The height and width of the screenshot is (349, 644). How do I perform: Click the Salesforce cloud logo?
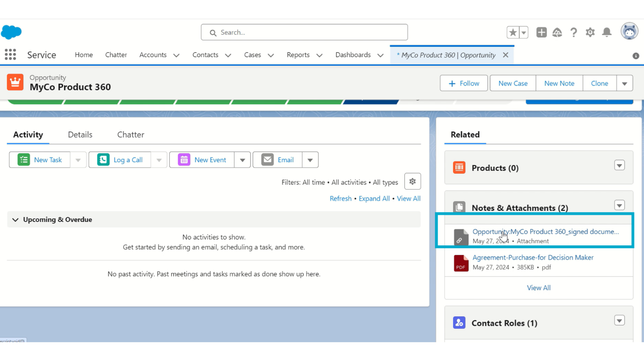tap(11, 32)
